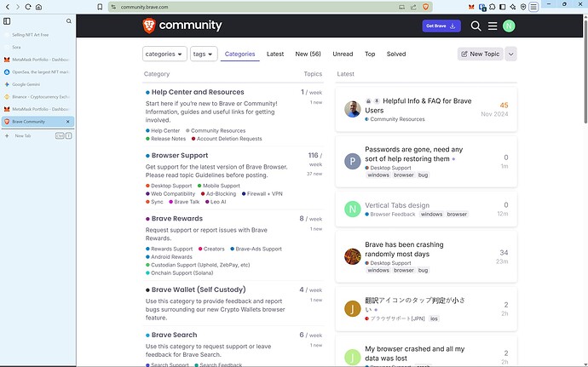Switch to the Google Gemini tab
The height and width of the screenshot is (367, 588).
[37, 84]
